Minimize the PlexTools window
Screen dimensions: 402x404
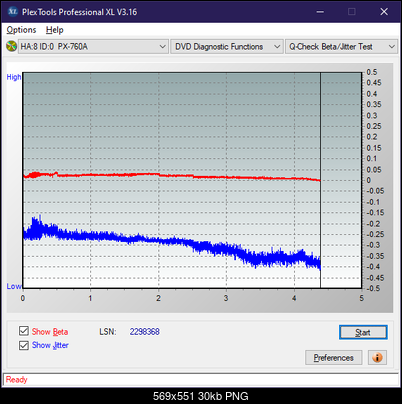click(x=320, y=12)
